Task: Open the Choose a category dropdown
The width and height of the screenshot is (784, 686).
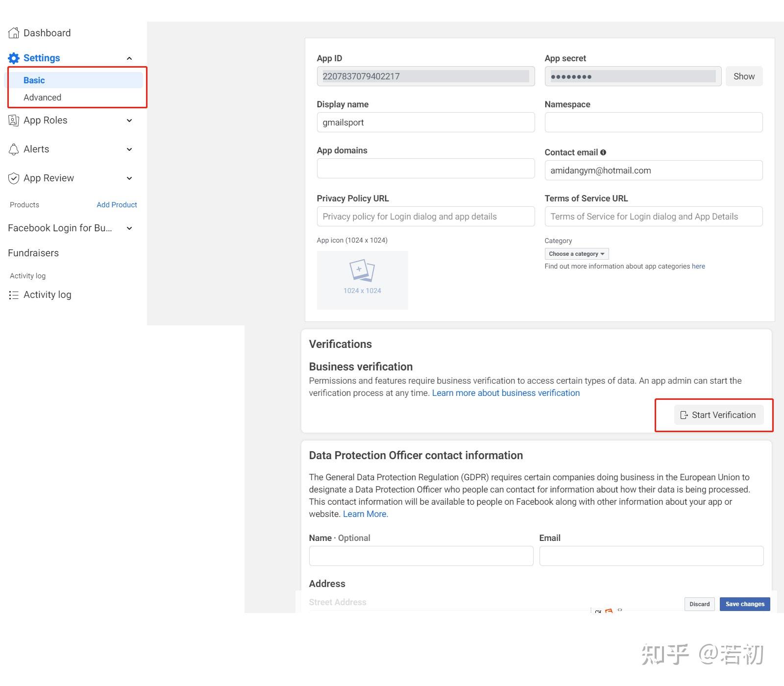Action: coord(577,254)
